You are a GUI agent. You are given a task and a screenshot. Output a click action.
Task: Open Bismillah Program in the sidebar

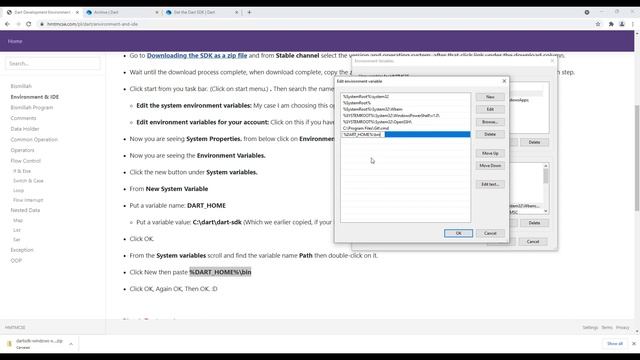point(32,107)
